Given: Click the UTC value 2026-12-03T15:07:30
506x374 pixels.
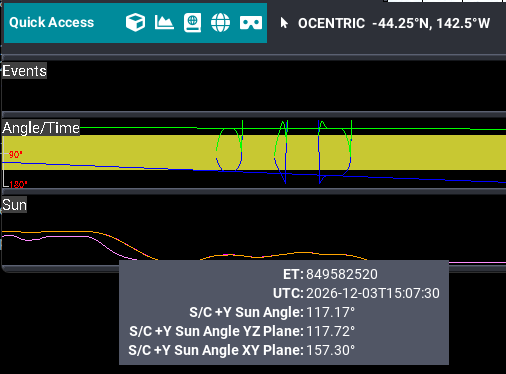Looking at the screenshot, I should [373, 293].
